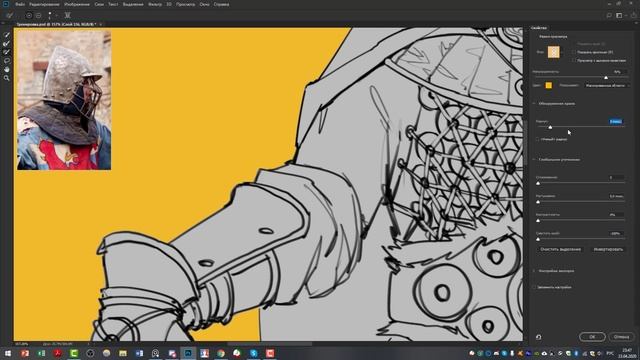Image resolution: width=640 pixels, height=360 pixels.
Task: Open Word from the taskbar
Action: (x=139, y=353)
